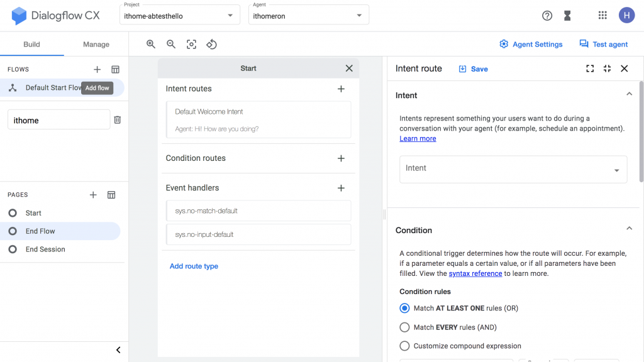The height and width of the screenshot is (362, 644).
Task: Zoom out on the flow canvas
Action: (x=171, y=45)
